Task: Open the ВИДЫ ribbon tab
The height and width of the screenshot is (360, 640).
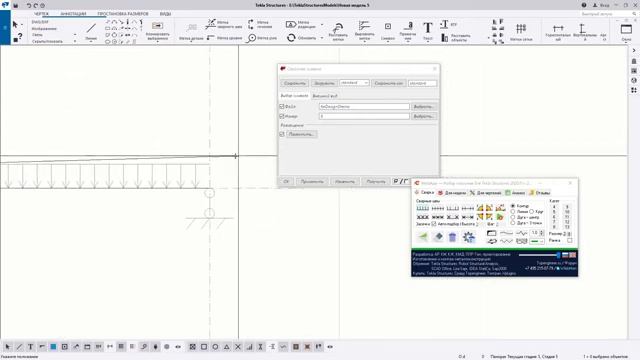Action: pos(165,14)
